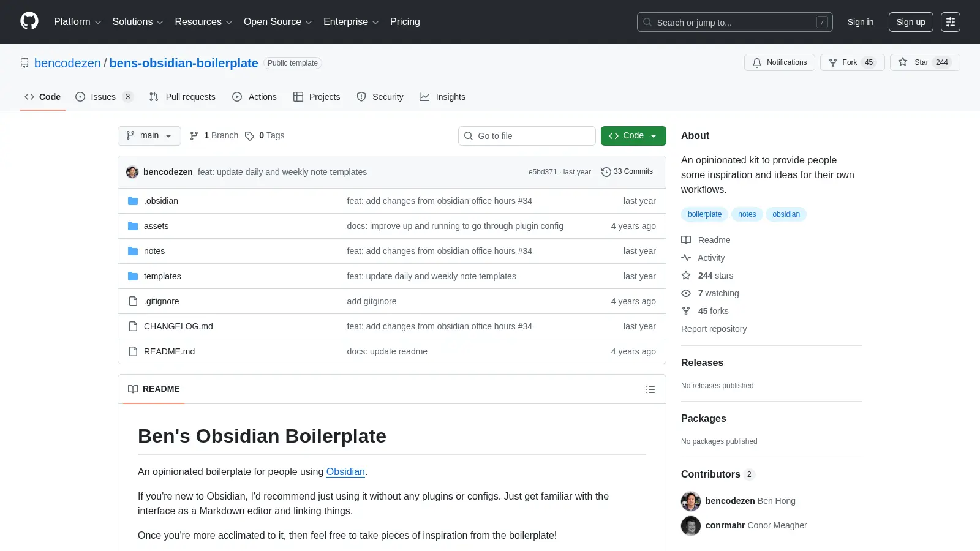Expand the Open Source menu

tap(278, 22)
